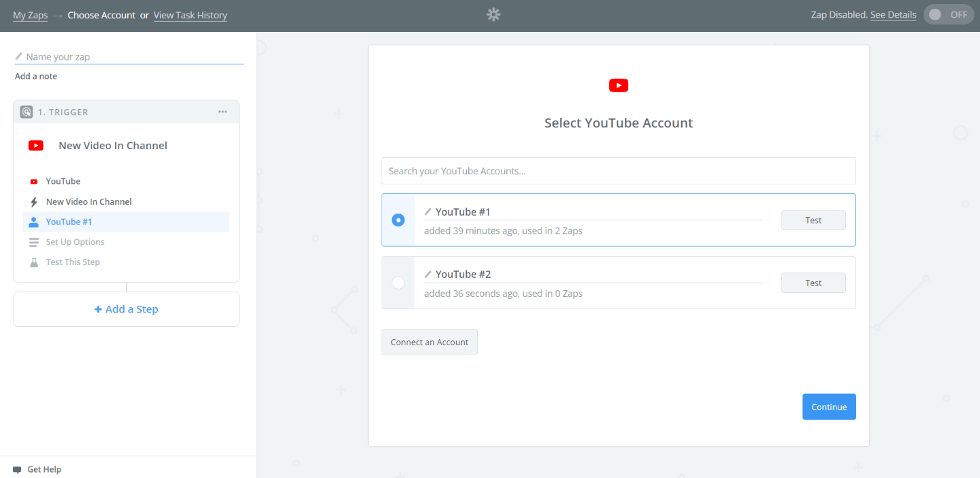The height and width of the screenshot is (478, 980).
Task: Select the YouTube #2 account radio button
Action: pyautogui.click(x=398, y=283)
